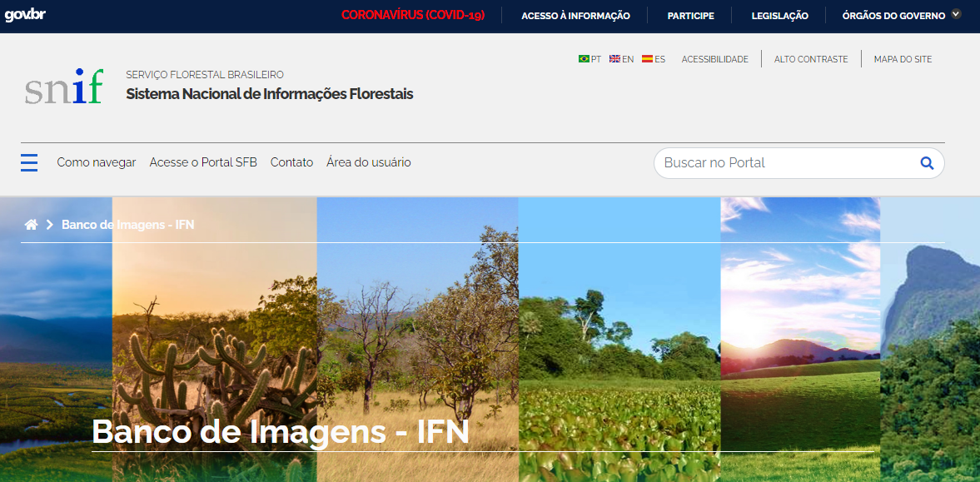This screenshot has height=482, width=980.
Task: Open the hamburger navigation menu
Action: point(29,162)
